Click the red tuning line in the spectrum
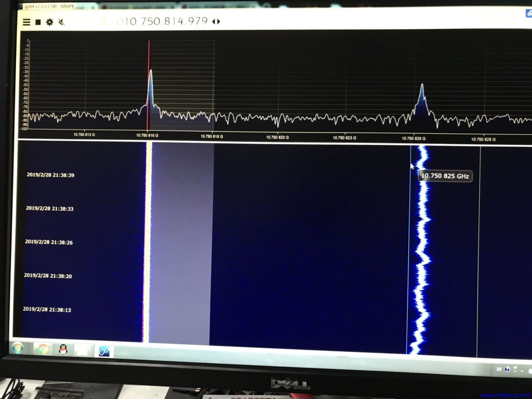Screen dimensions: 532x399 pos(149,85)
